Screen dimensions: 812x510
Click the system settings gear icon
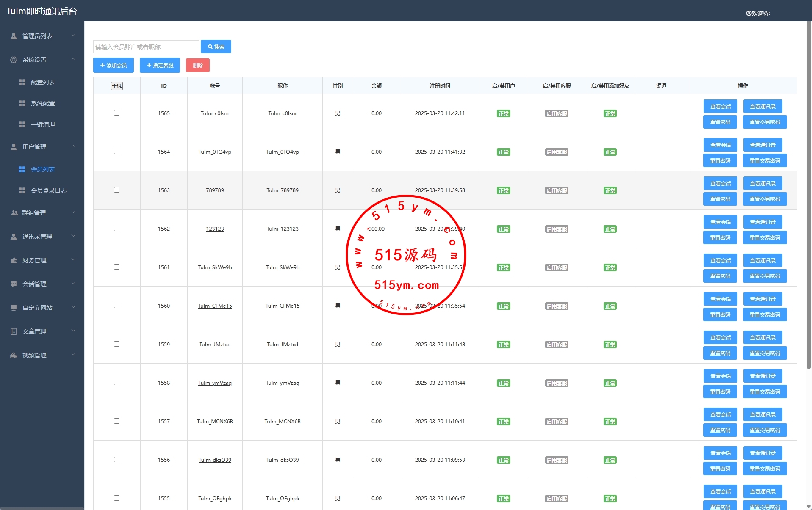click(14, 60)
